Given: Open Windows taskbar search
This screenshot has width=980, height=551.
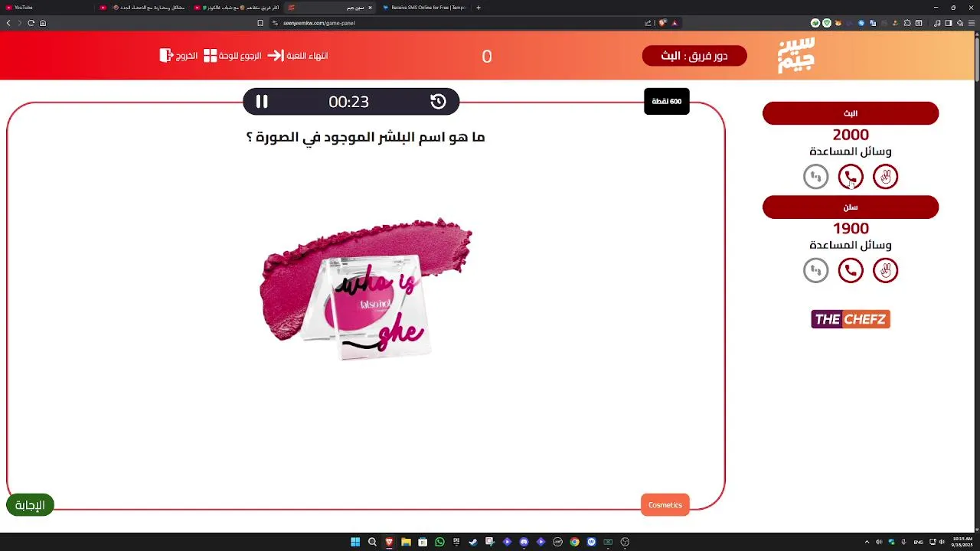Looking at the screenshot, I should [372, 542].
